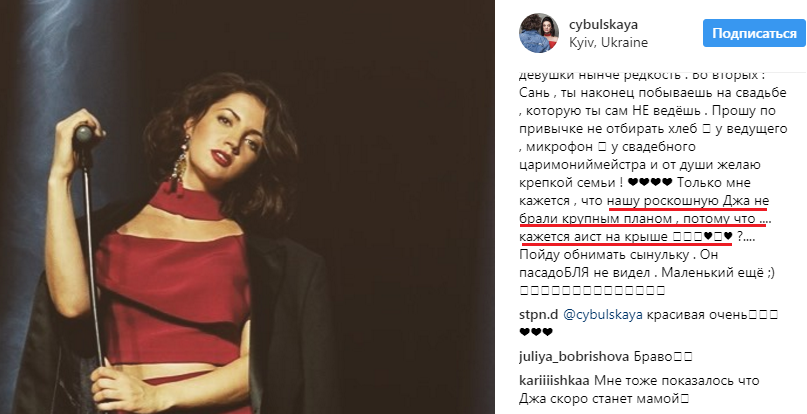
Task: Click the black hearts in stpn.d comment
Action: point(536,333)
